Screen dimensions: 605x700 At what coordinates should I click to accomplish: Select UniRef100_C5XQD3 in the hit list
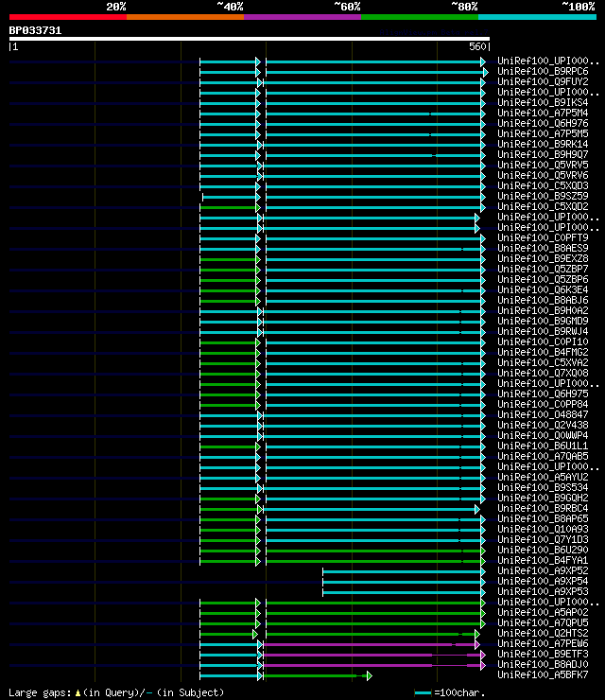543,185
